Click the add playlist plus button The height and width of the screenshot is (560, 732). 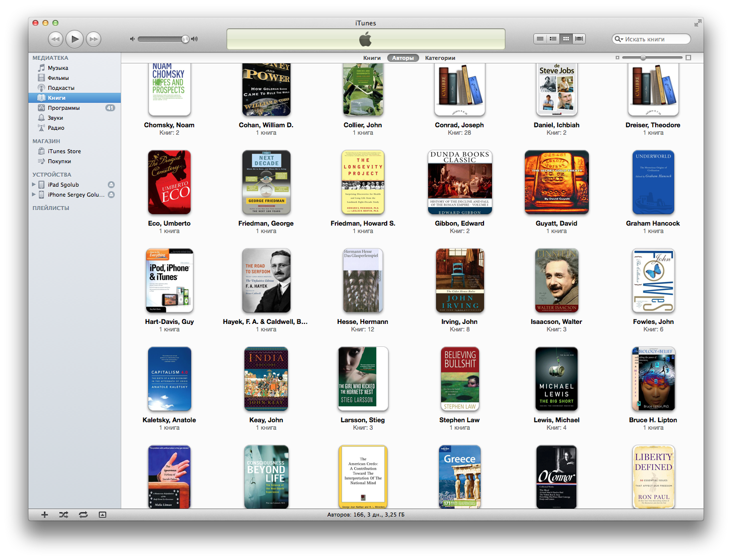(x=44, y=515)
